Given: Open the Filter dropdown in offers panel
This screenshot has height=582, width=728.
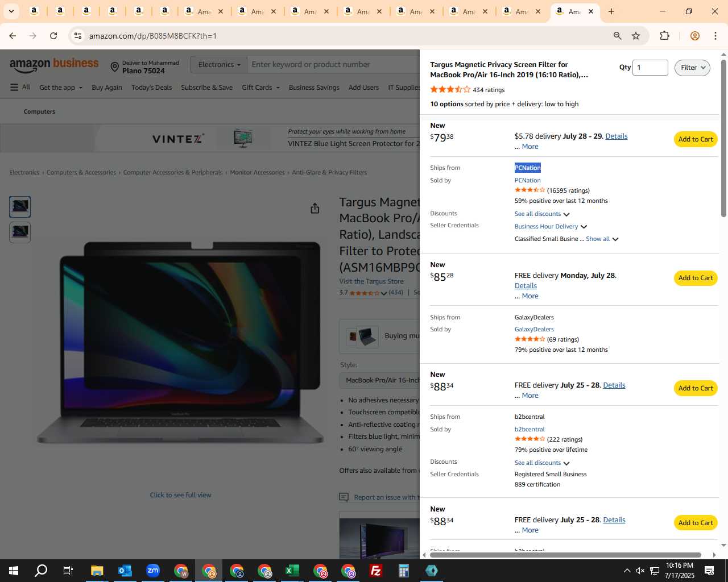Looking at the screenshot, I should point(692,68).
